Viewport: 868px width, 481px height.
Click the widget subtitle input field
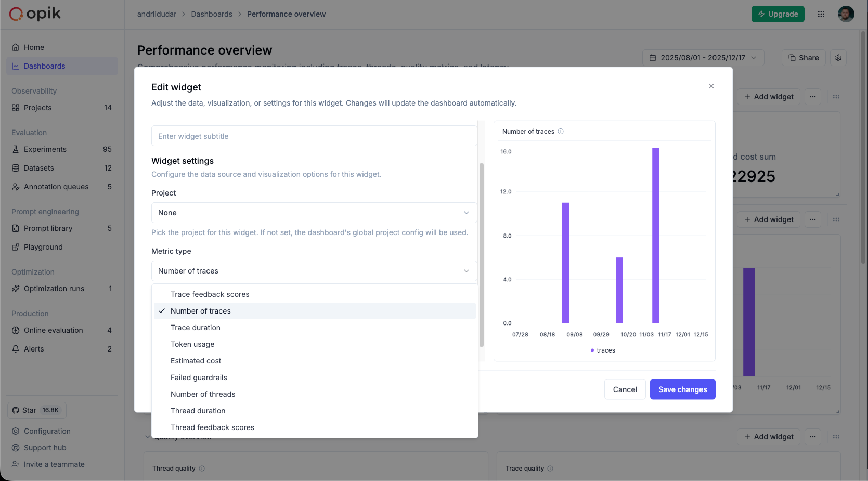click(x=314, y=136)
